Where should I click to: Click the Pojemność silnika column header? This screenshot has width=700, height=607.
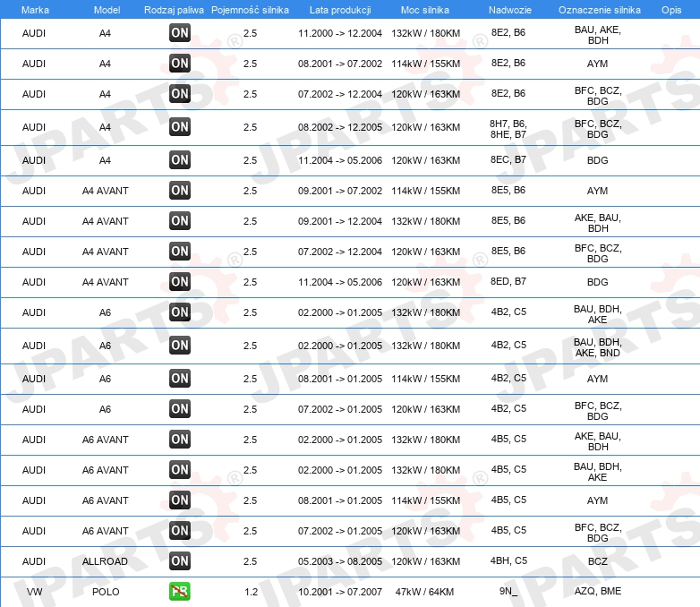coord(250,10)
